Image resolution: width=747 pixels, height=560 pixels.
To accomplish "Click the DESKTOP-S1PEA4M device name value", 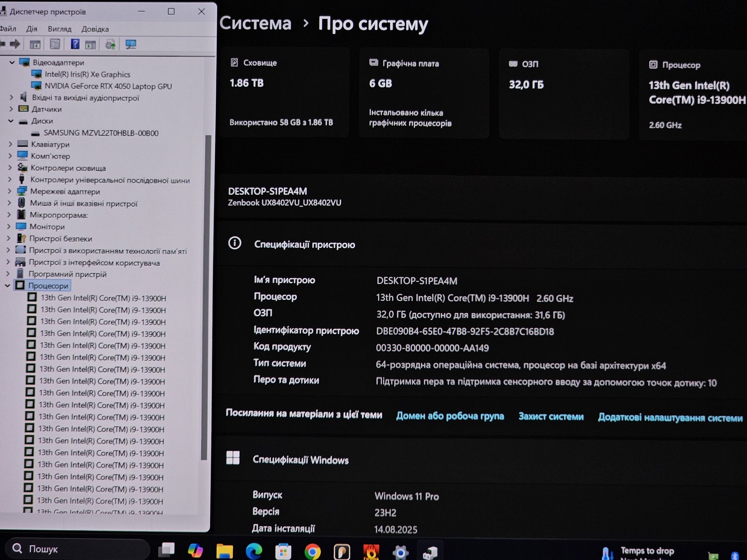I will coord(417,281).
